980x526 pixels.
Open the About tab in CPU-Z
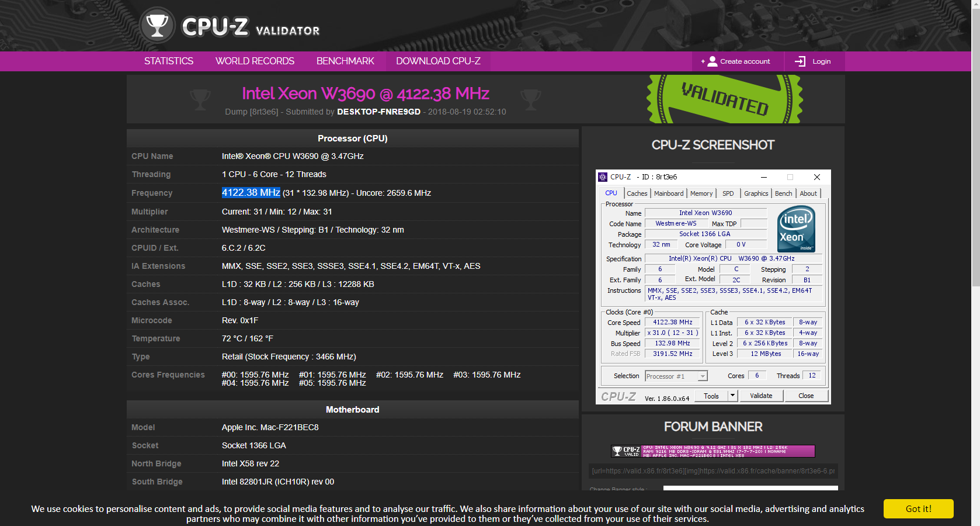pyautogui.click(x=808, y=193)
